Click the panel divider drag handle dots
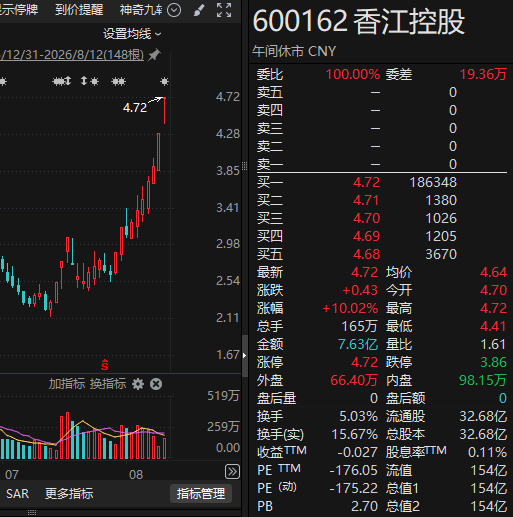This screenshot has height=517, width=513. coord(245,166)
